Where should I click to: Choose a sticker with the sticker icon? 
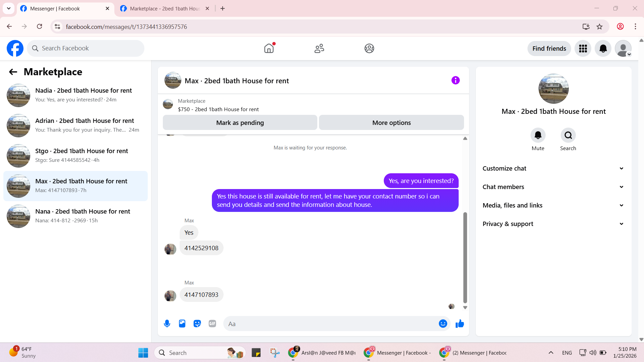(197, 324)
